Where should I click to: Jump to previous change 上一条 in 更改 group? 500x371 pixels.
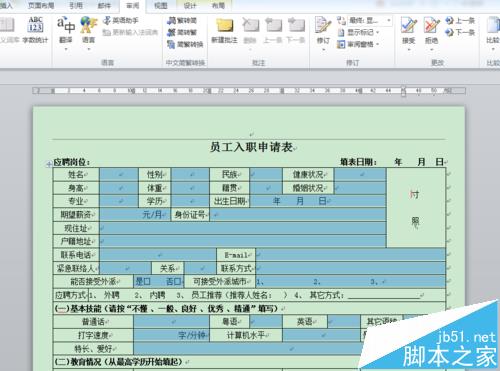pos(460,21)
